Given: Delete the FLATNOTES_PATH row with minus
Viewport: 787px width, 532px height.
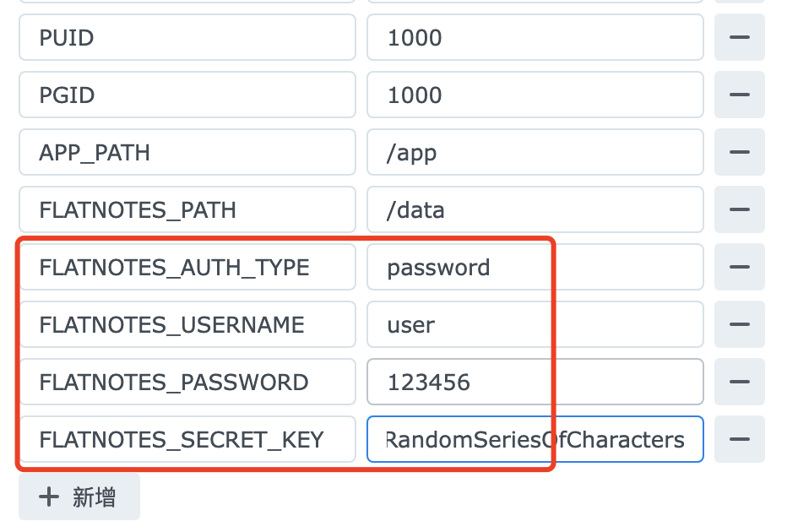Looking at the screenshot, I should coord(739,209).
